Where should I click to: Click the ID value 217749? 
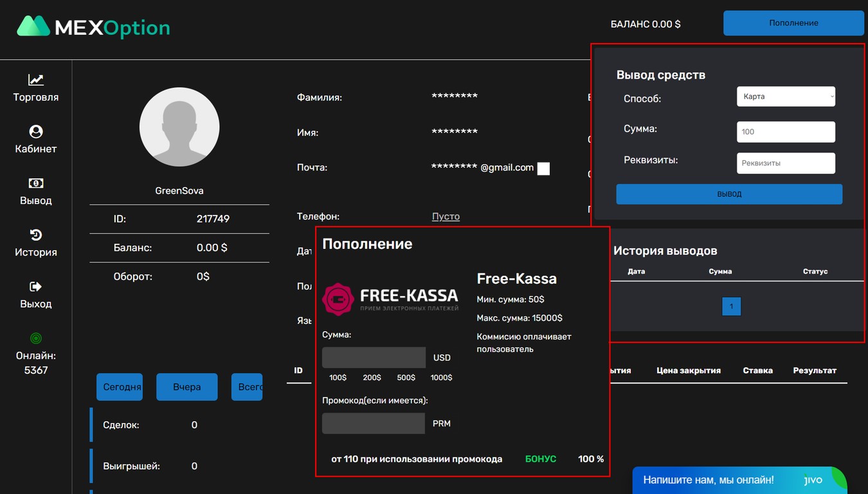213,219
